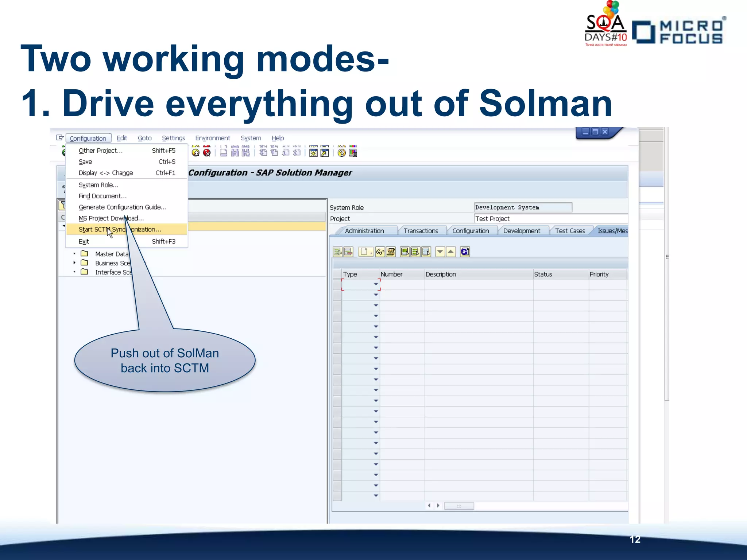Click the Append Row icon in table toolbar
Screen dimensions: 747x560
[x=338, y=252]
